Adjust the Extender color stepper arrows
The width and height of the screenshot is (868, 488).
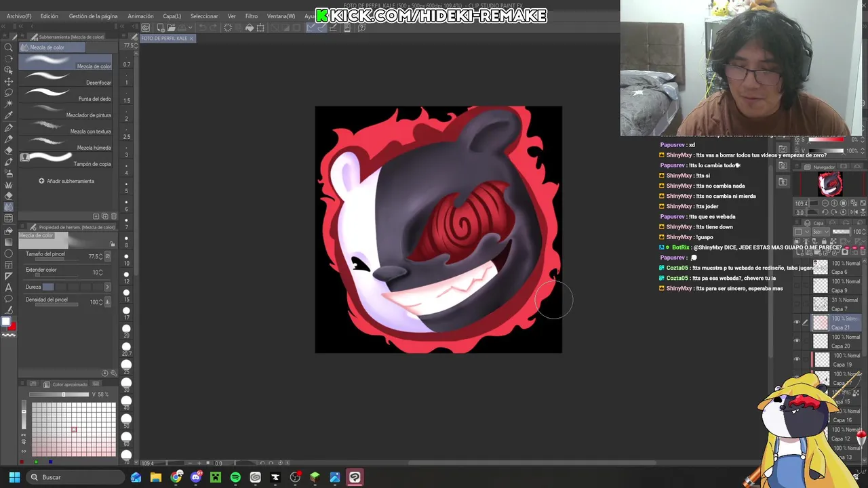[x=100, y=272]
